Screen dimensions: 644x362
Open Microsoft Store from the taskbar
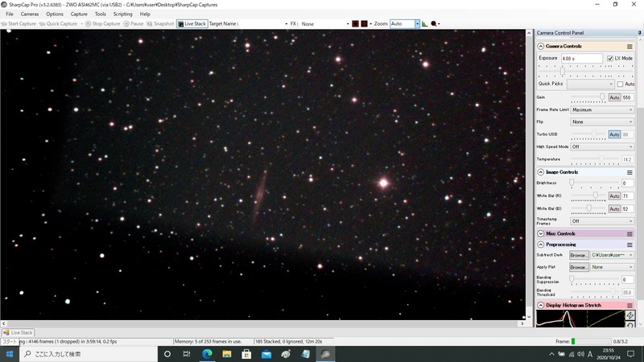coord(246,354)
